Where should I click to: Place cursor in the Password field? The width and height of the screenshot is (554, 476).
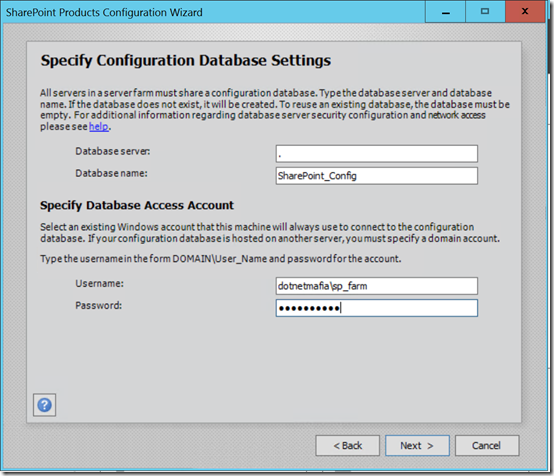pyautogui.click(x=377, y=308)
